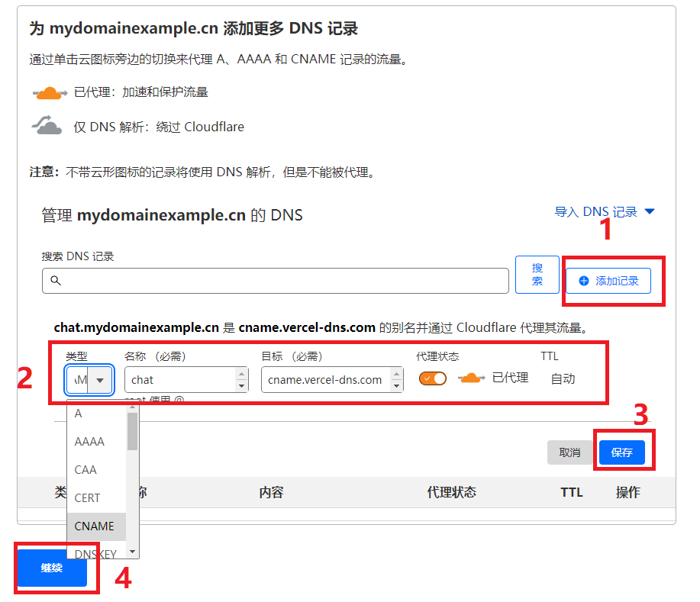Click the plus icon on 添加记录 button
This screenshot has width=700, height=602.
pos(584,281)
